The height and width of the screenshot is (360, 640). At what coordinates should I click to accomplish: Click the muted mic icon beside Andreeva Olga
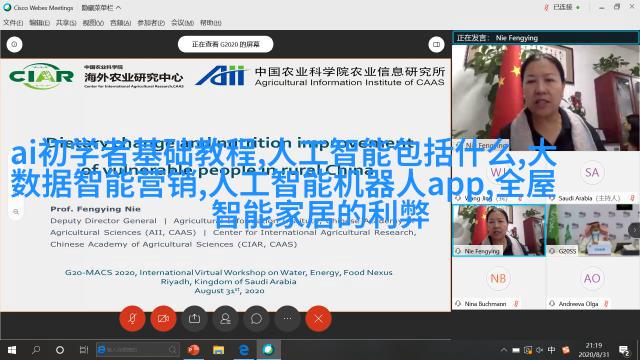(606, 304)
